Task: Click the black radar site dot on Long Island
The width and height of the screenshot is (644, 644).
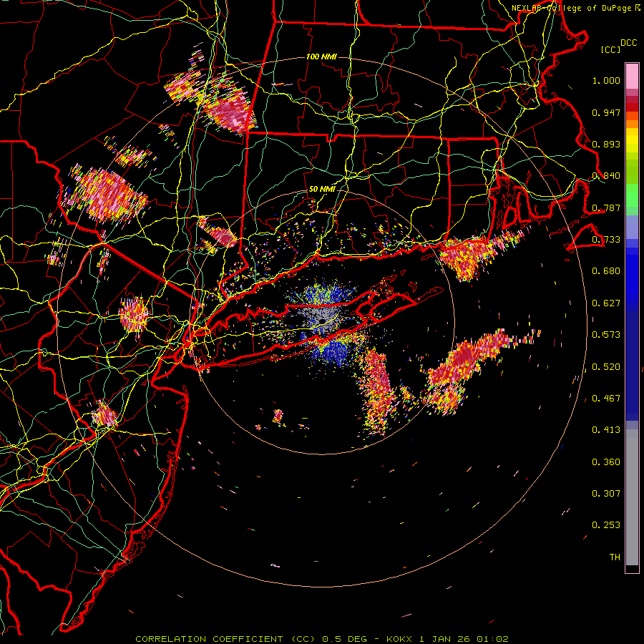Action: pyautogui.click(x=323, y=321)
